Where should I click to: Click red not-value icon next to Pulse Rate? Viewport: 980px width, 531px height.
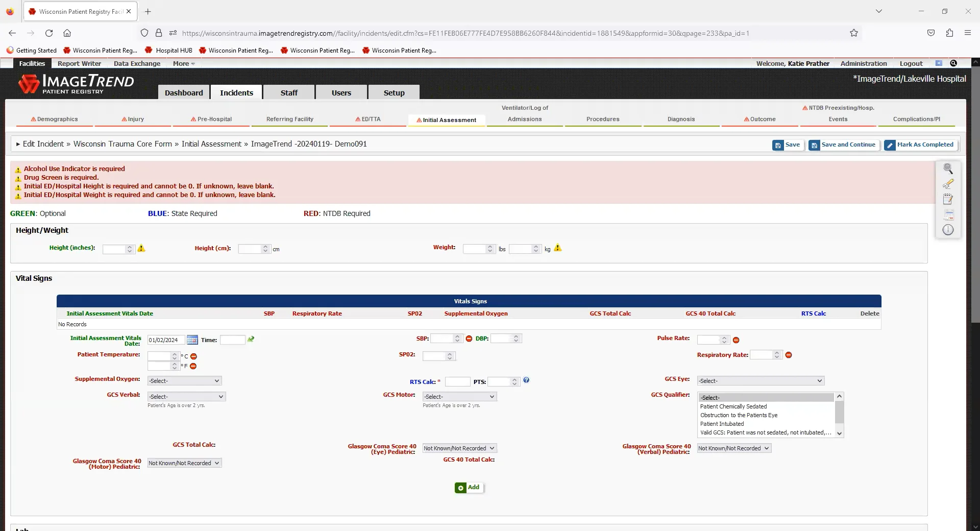pyautogui.click(x=736, y=340)
